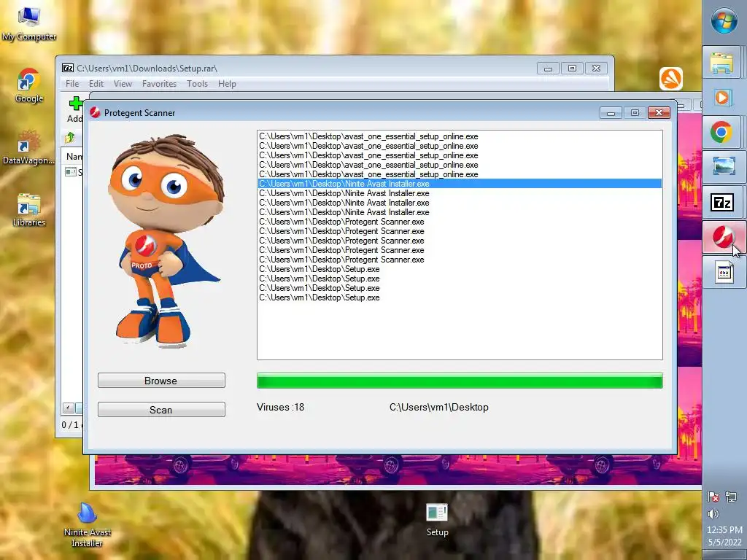This screenshot has width=747, height=560.
Task: Switch to Chrome in the taskbar
Action: 721,132
